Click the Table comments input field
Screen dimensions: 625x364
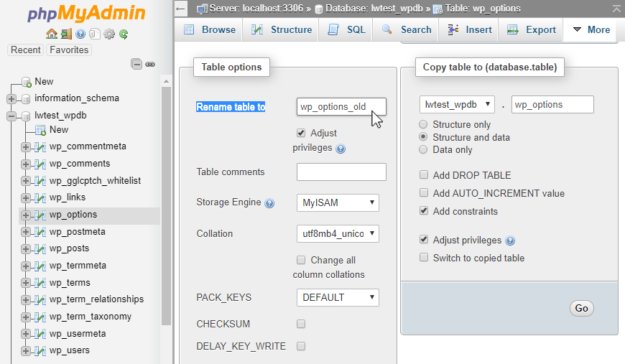[341, 172]
